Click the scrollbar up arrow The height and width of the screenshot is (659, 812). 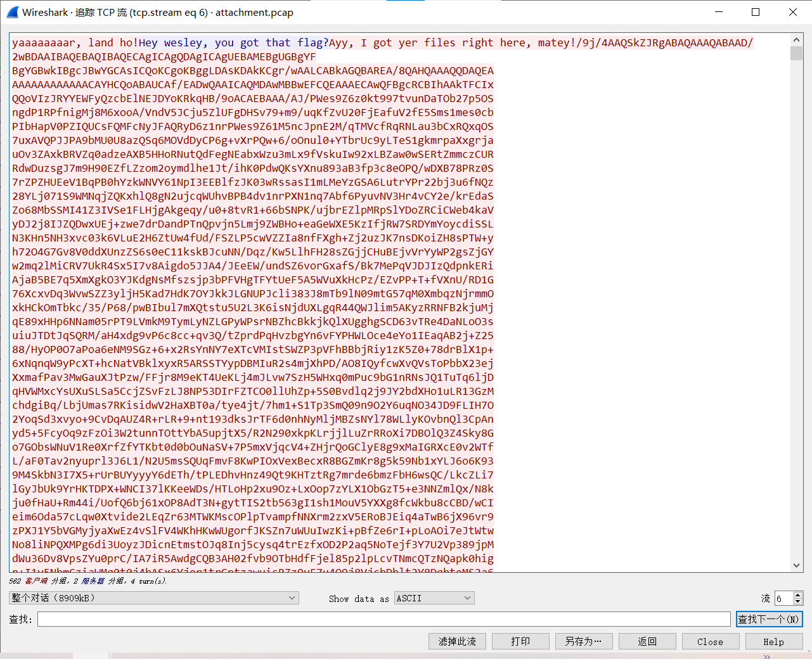pyautogui.click(x=797, y=40)
